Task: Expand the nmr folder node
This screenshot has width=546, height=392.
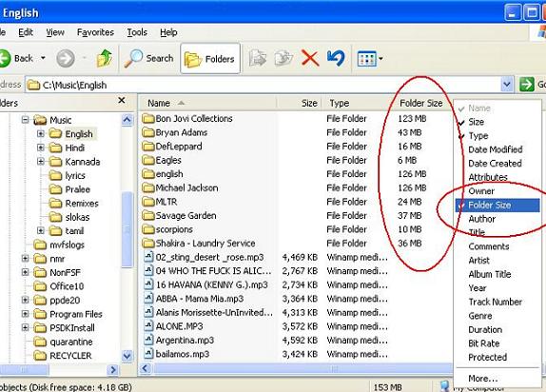Action: click(x=25, y=259)
